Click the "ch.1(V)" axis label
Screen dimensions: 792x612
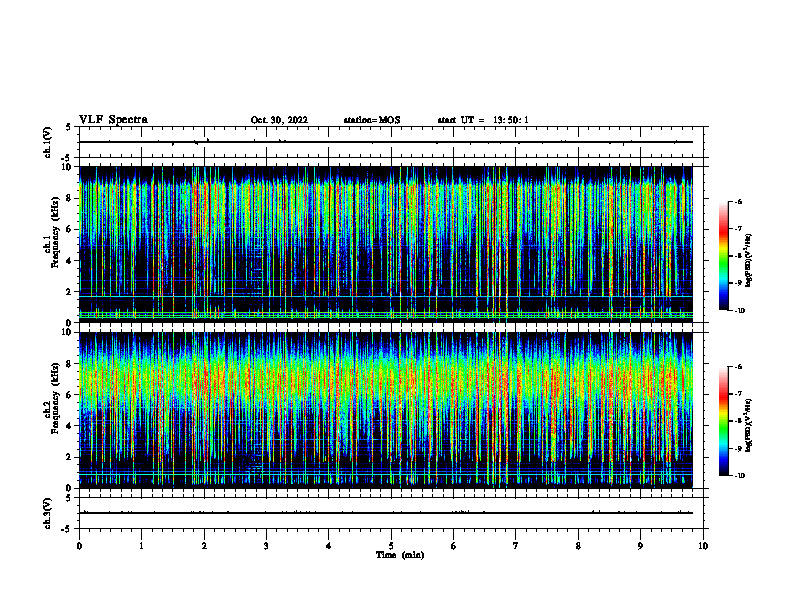click(x=48, y=142)
